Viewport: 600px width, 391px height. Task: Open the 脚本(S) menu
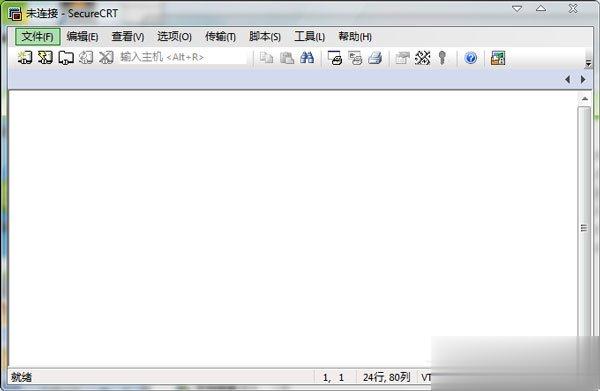265,37
